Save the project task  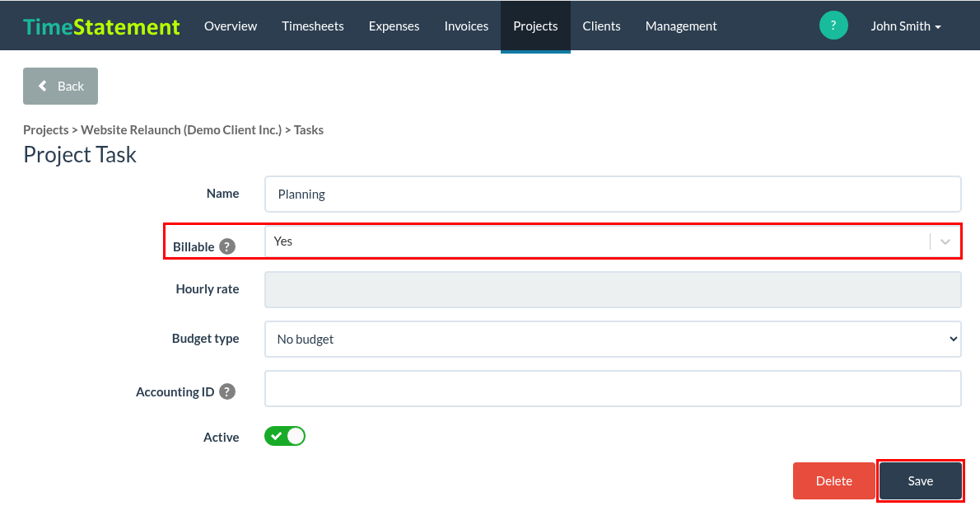pyautogui.click(x=920, y=480)
